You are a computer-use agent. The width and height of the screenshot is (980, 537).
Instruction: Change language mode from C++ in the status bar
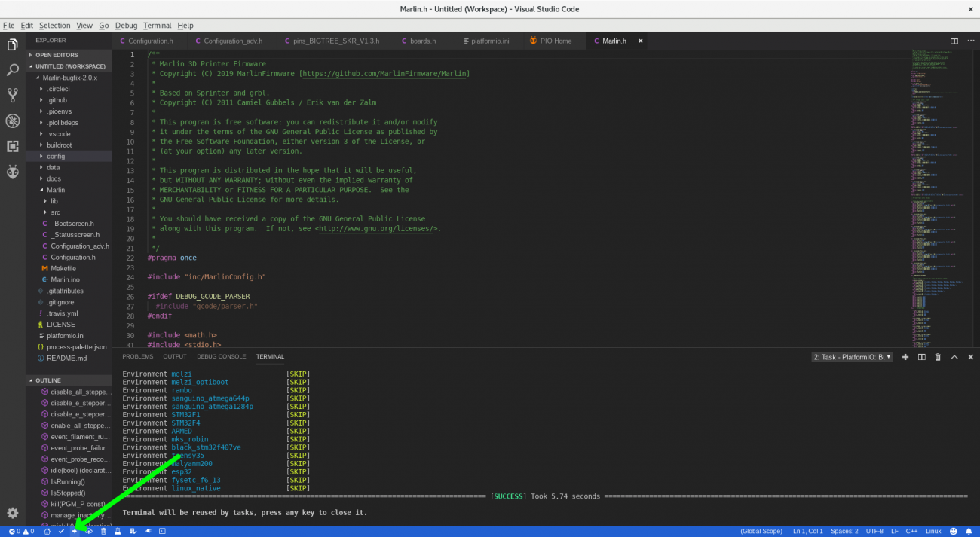point(911,531)
